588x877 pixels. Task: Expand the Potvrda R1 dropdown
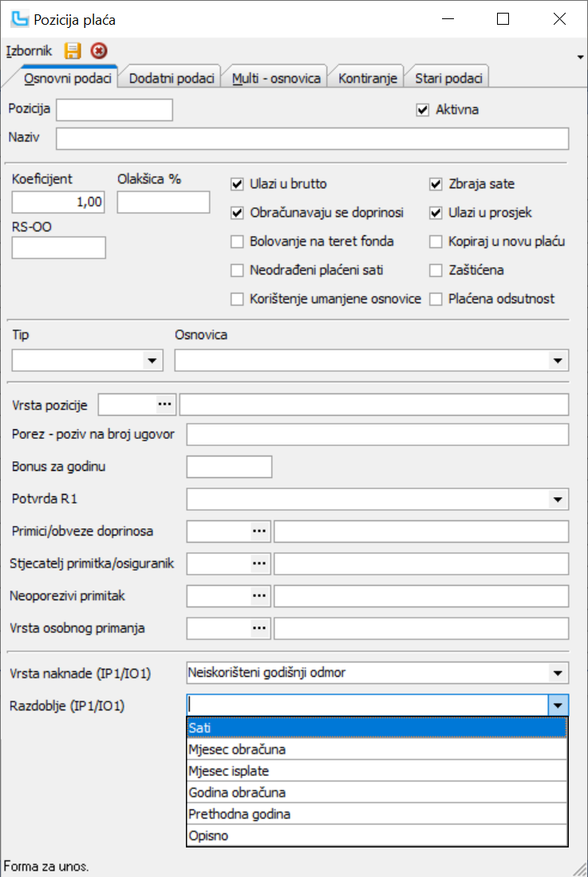coord(557,500)
